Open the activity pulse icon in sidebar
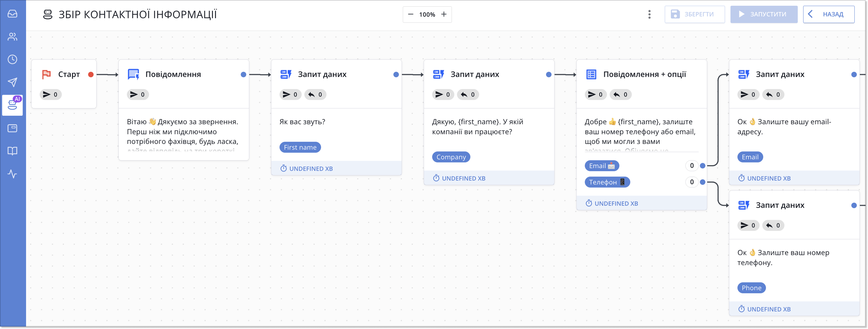868x329 pixels. pyautogui.click(x=12, y=174)
